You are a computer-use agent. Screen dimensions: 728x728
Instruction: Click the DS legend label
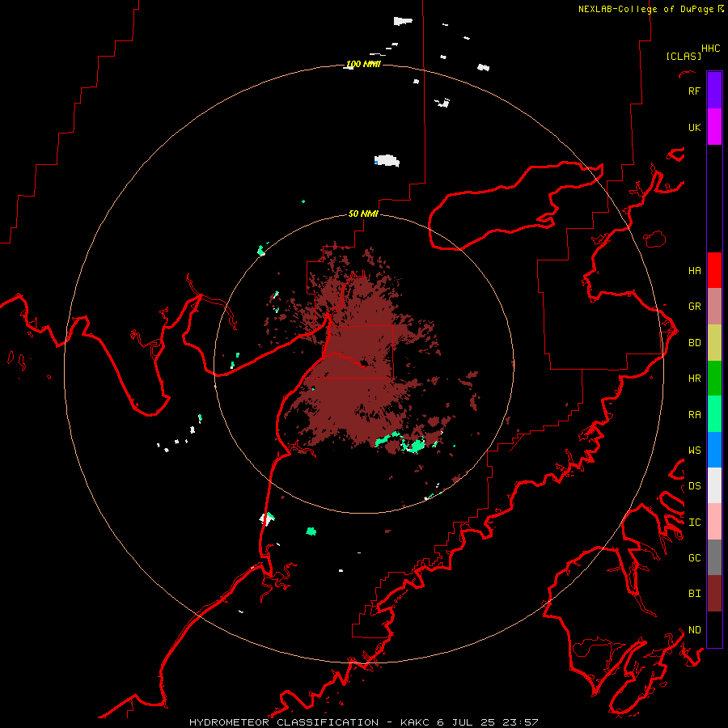(694, 486)
